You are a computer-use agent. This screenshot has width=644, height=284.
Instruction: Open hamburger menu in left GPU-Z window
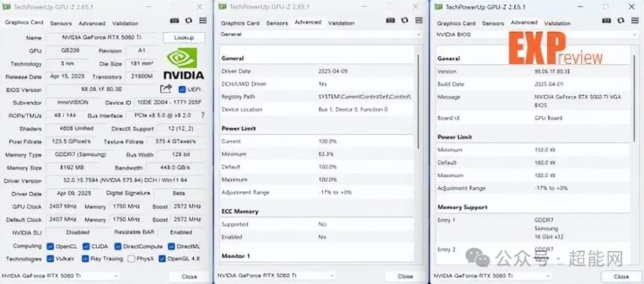[x=203, y=21]
